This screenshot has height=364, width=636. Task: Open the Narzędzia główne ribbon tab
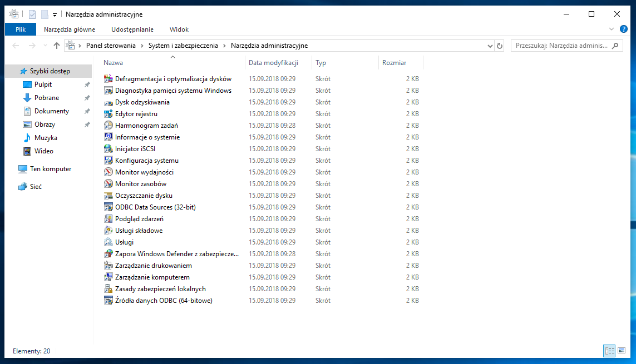pyautogui.click(x=70, y=29)
